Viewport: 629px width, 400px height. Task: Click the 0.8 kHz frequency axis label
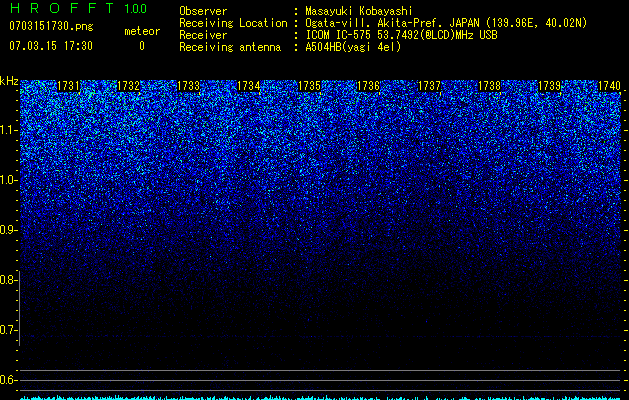pyautogui.click(x=8, y=280)
